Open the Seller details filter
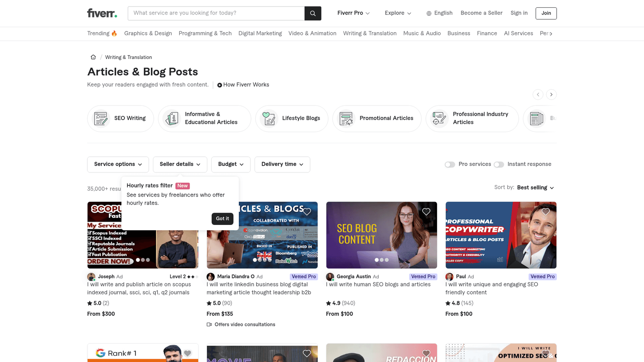Image resolution: width=644 pixels, height=362 pixels. click(180, 164)
